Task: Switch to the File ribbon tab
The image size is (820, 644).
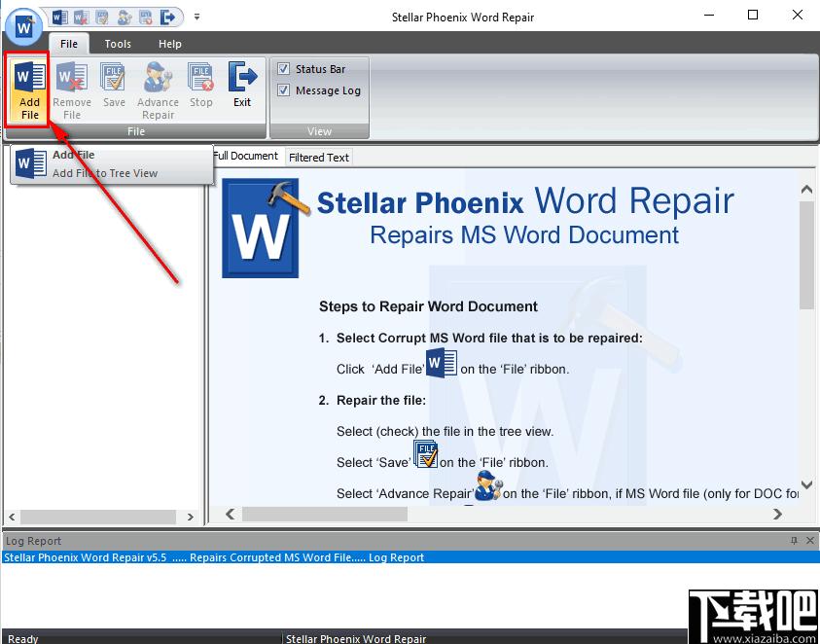Action: tap(69, 44)
